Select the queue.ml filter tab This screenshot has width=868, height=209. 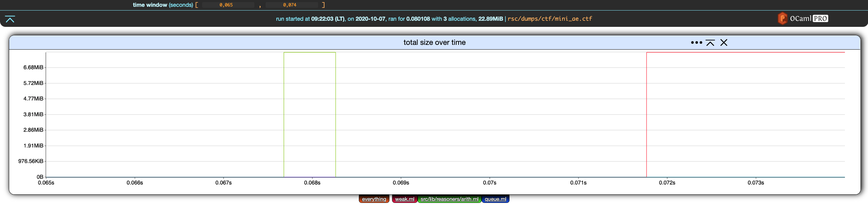pyautogui.click(x=495, y=199)
